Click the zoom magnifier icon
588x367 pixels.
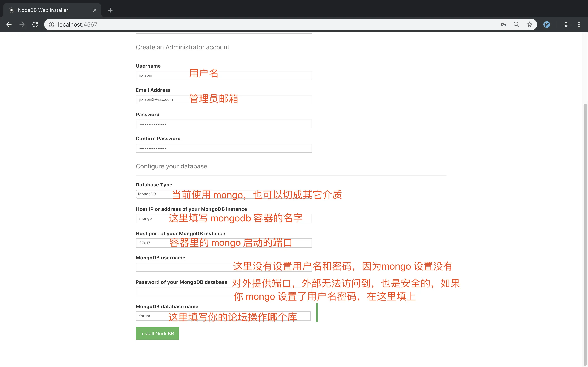[x=516, y=24]
